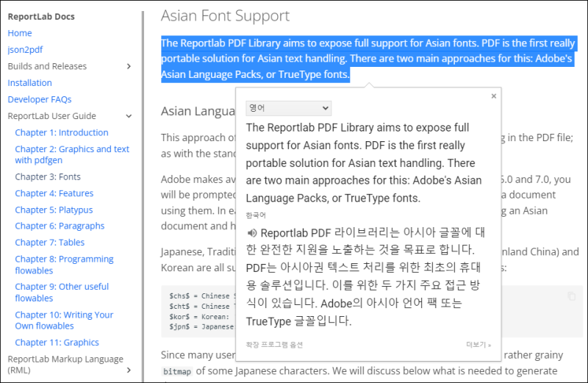Click 더보기 more link in popup
The height and width of the screenshot is (383, 588).
coord(478,345)
